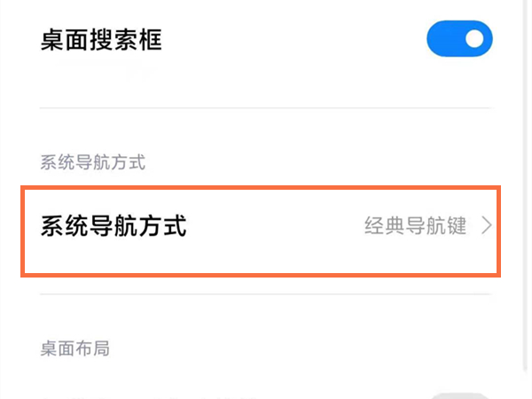Click the blue portion of the 桌面搜索框 switch
The width and height of the screenshot is (532, 399).
[x=443, y=39]
